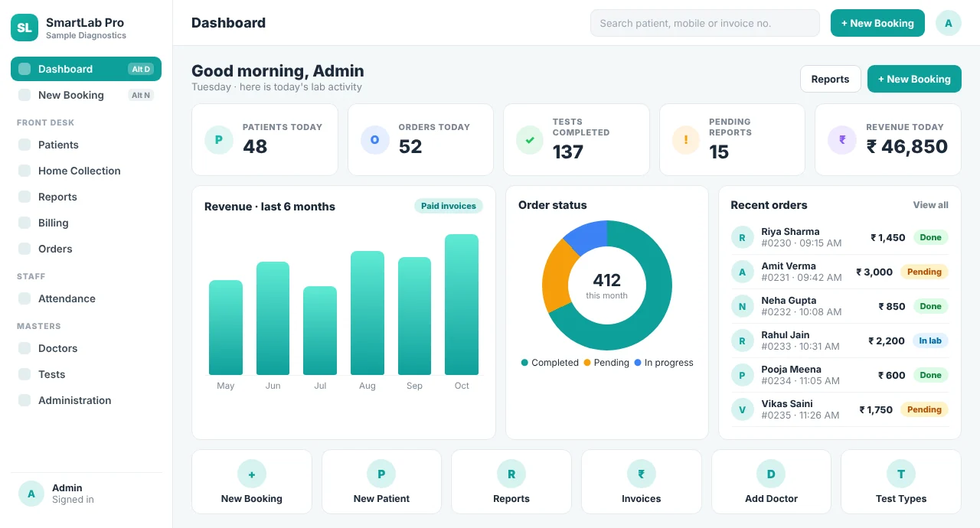Click Neha Gupta's avatar in recent orders
Screen dimensions: 980x528
pyautogui.click(x=742, y=306)
